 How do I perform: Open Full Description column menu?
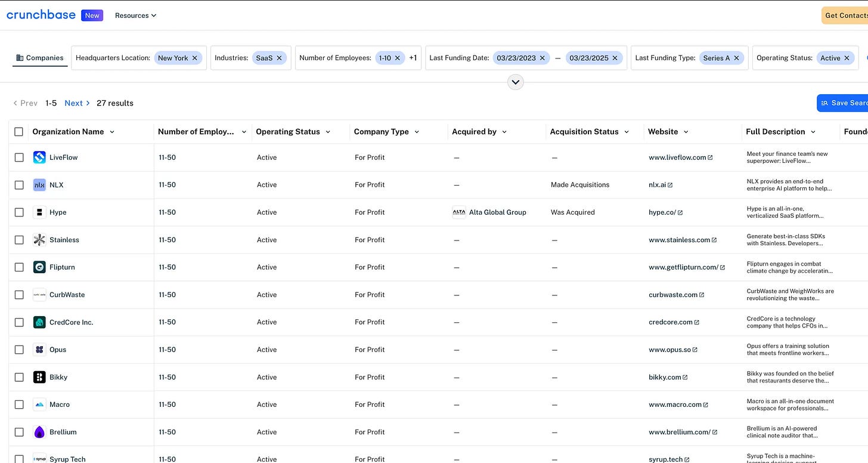tap(813, 132)
